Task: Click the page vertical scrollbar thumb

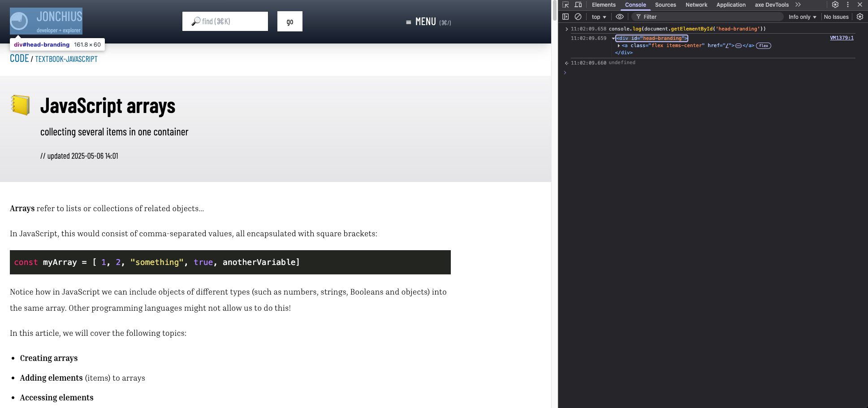Action: click(555, 11)
